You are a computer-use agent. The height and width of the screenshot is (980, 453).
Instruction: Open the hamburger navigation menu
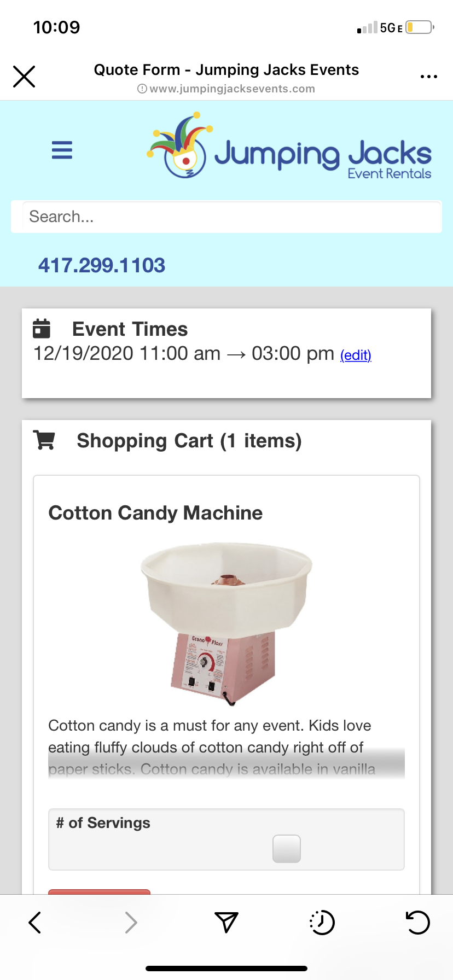coord(62,150)
